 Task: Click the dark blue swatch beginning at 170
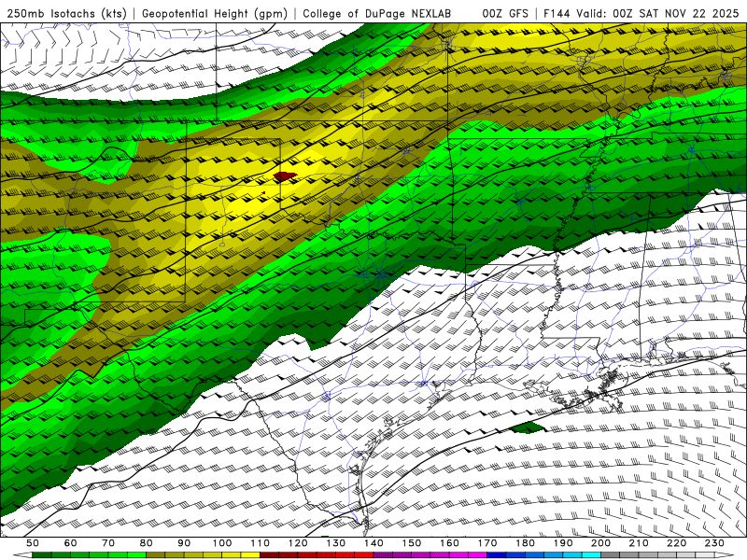pyautogui.click(x=497, y=555)
